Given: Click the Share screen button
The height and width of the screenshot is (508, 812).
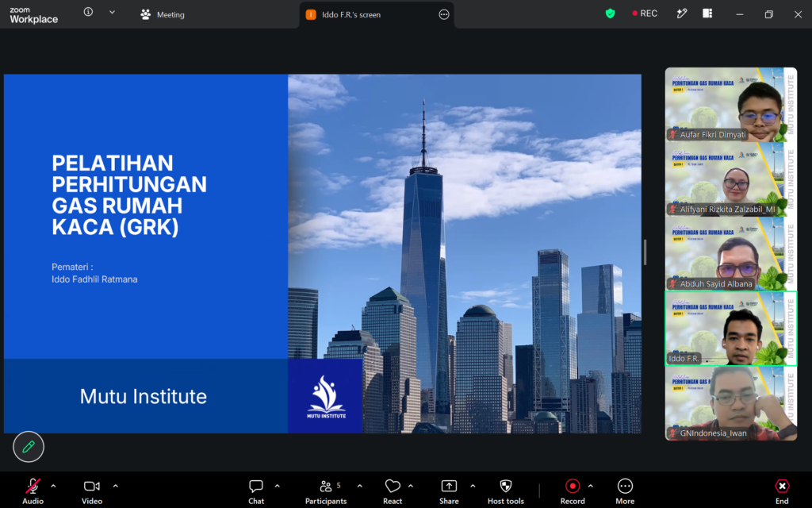Looking at the screenshot, I should [449, 491].
